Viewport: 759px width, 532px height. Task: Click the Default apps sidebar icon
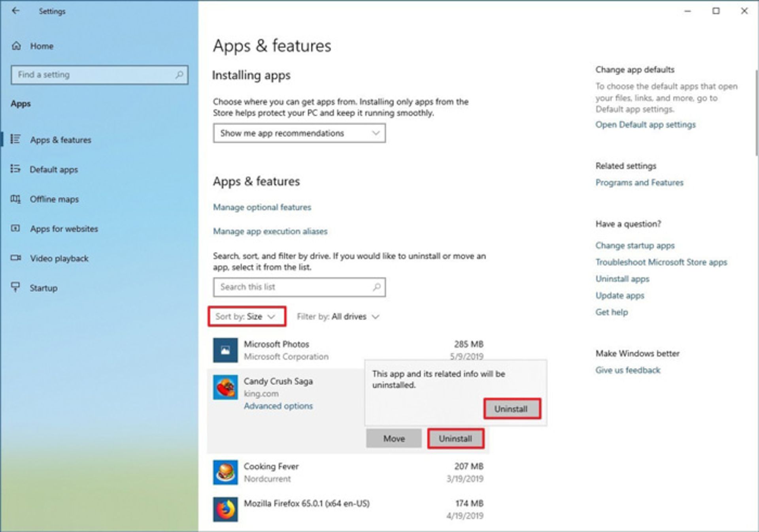coord(15,169)
